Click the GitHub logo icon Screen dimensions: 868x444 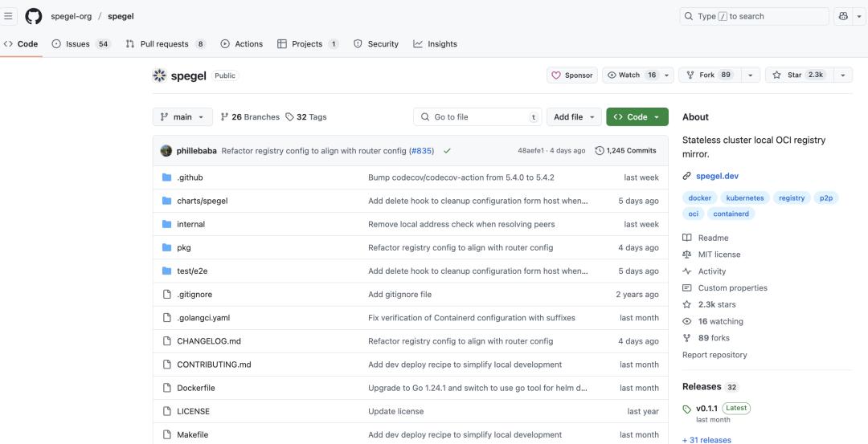pos(33,16)
